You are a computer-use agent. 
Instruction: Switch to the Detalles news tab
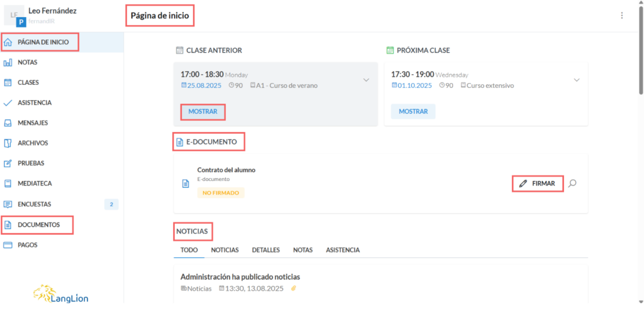pyautogui.click(x=265, y=250)
